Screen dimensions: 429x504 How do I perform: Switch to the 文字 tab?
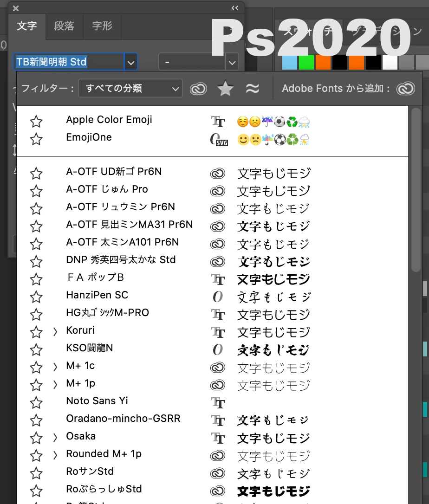point(27,26)
